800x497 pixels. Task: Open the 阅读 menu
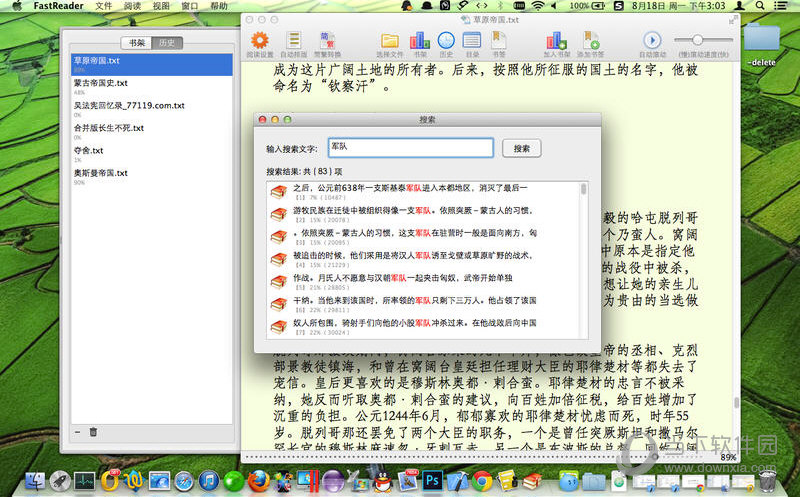click(x=133, y=6)
